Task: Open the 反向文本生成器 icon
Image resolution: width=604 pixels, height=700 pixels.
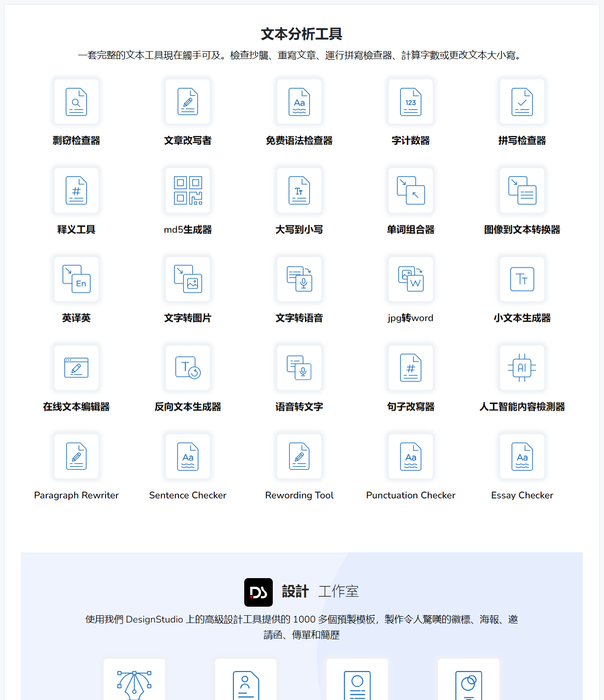Action: pos(188,368)
